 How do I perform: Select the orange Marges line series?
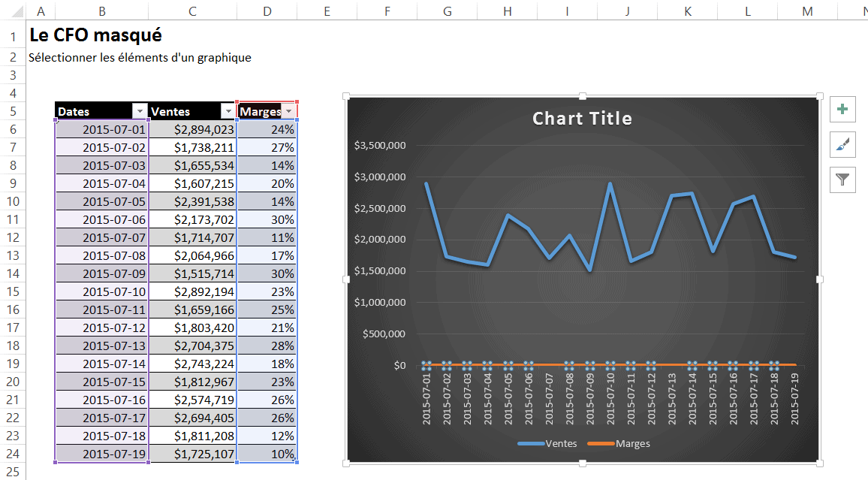(548, 365)
